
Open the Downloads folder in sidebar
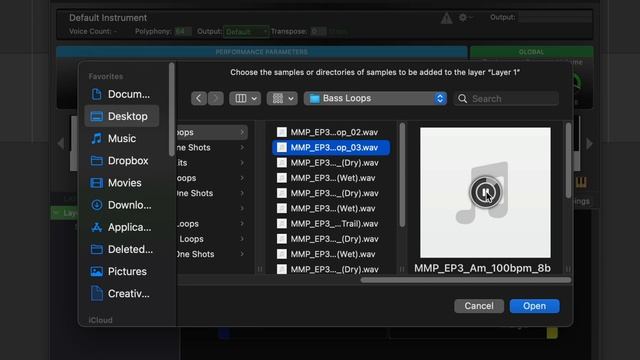121,205
